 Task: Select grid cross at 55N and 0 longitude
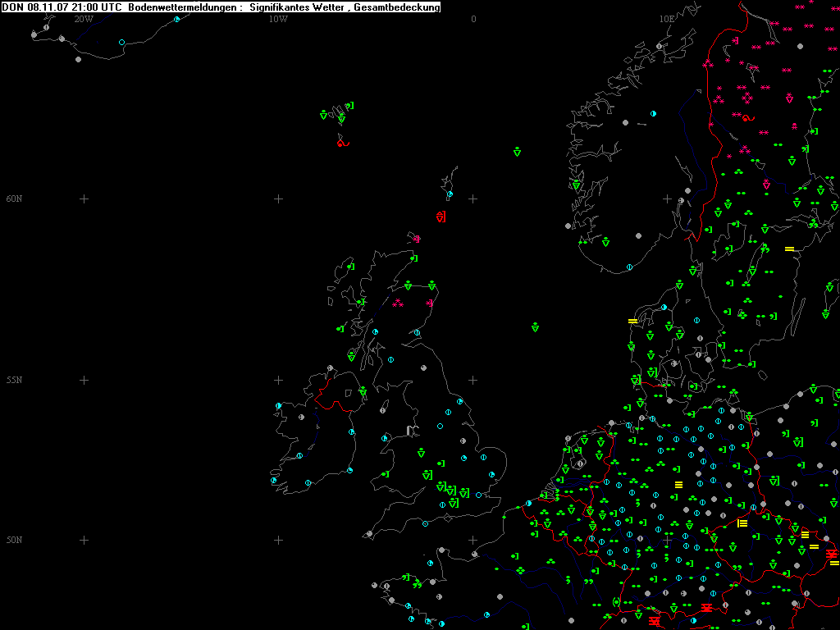coord(473,380)
